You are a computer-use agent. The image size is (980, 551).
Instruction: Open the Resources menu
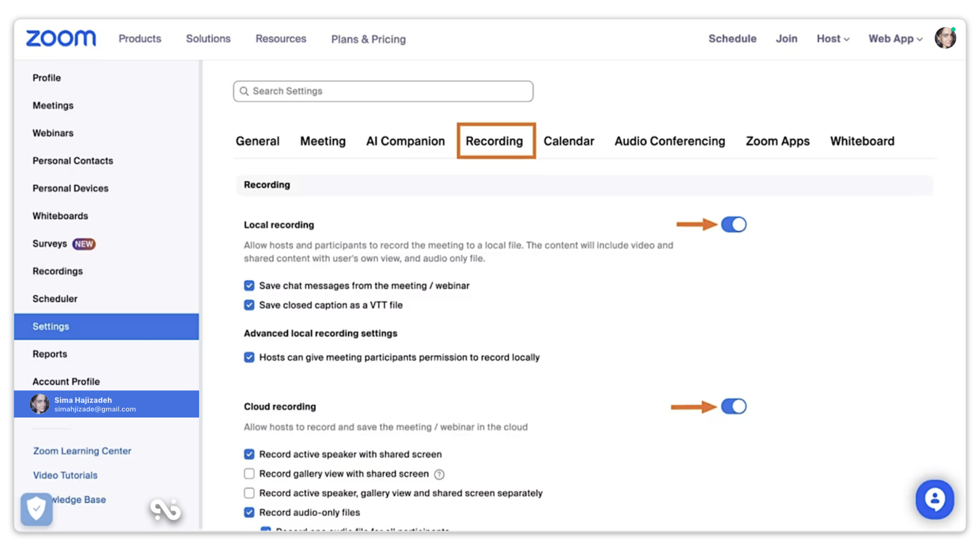[281, 39]
